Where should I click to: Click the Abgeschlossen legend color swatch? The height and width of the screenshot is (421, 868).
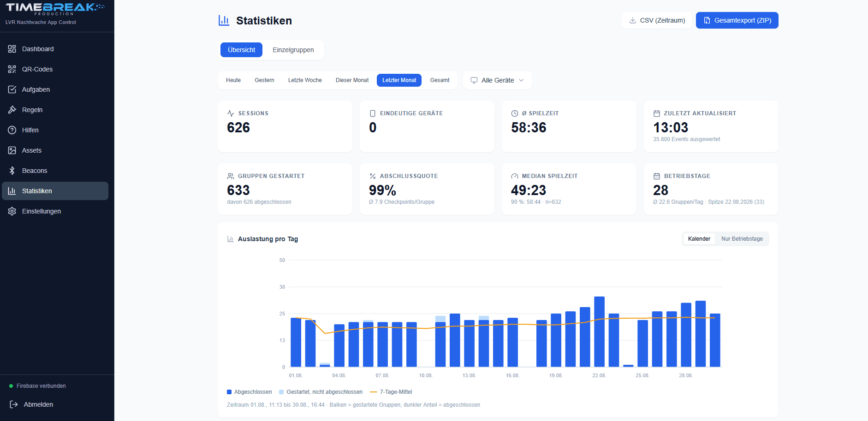click(229, 392)
